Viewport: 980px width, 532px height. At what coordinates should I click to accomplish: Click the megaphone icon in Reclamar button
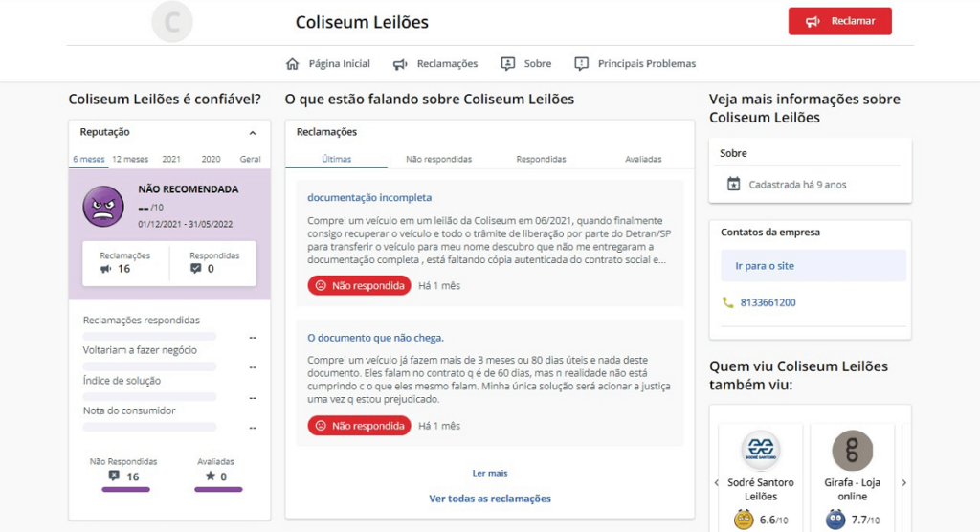click(813, 21)
